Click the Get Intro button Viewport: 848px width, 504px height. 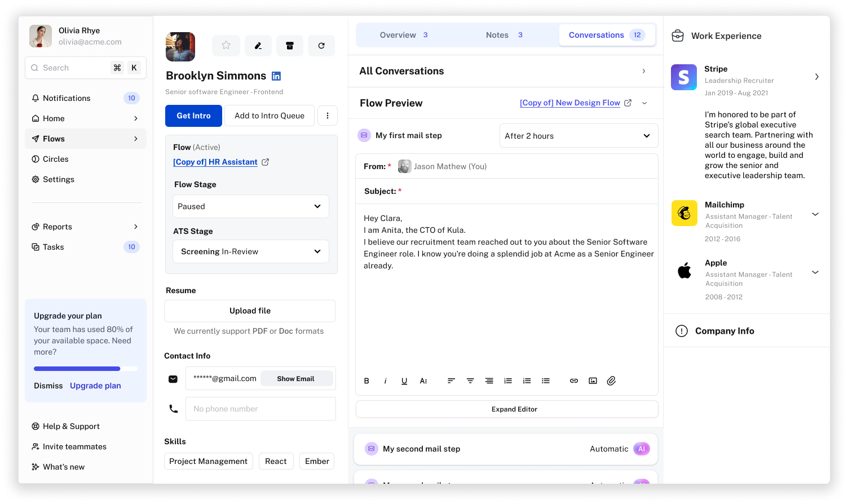[193, 116]
